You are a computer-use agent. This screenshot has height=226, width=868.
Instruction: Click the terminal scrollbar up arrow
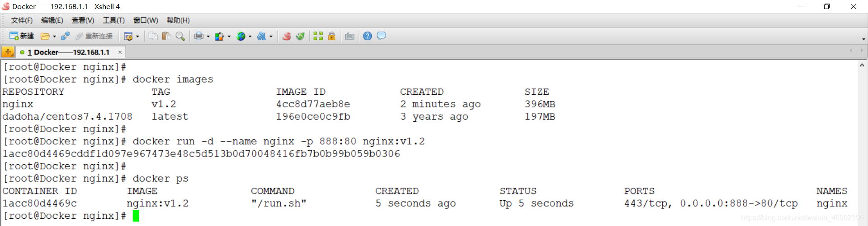(862, 65)
